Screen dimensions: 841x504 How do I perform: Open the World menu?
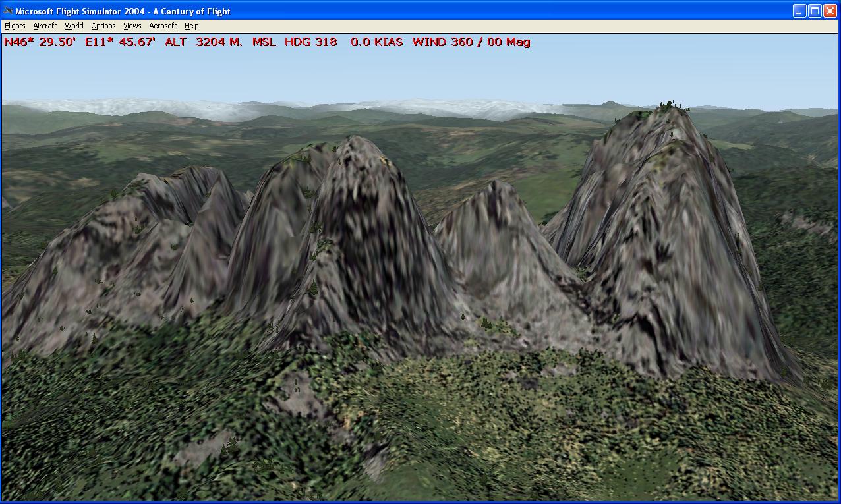(x=74, y=26)
